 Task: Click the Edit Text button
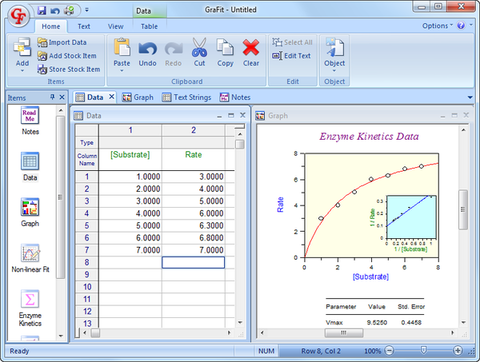click(x=291, y=56)
